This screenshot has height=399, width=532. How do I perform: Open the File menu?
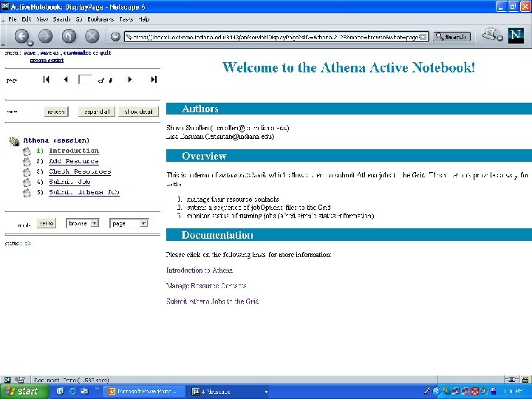coord(13,19)
